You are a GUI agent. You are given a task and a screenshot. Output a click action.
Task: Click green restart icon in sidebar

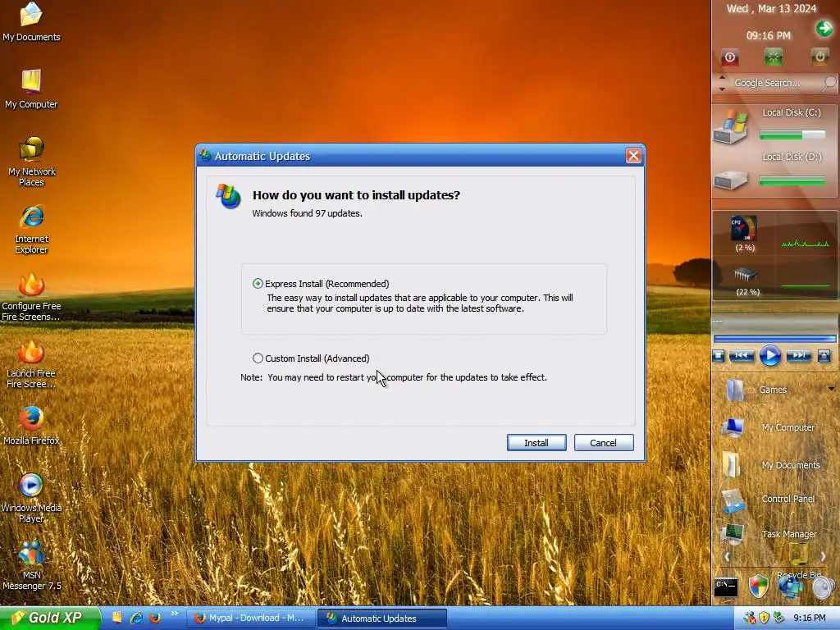(x=773, y=57)
